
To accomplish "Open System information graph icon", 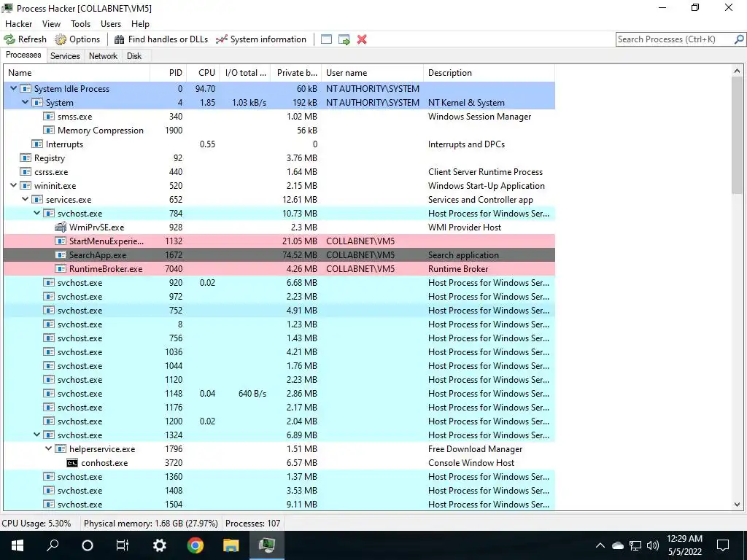I will tap(222, 39).
